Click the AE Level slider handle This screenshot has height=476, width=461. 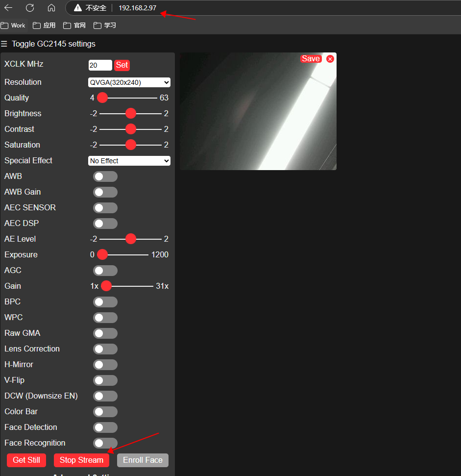tap(131, 239)
